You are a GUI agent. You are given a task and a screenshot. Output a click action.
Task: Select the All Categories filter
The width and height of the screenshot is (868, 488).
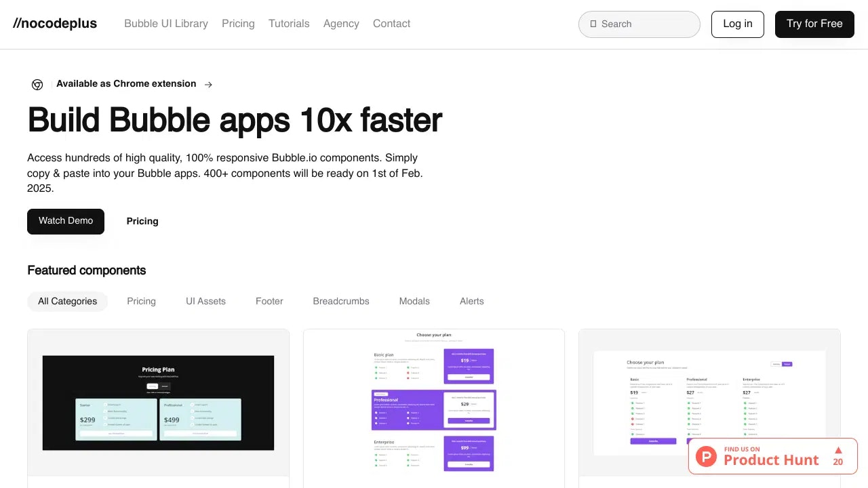coord(68,302)
